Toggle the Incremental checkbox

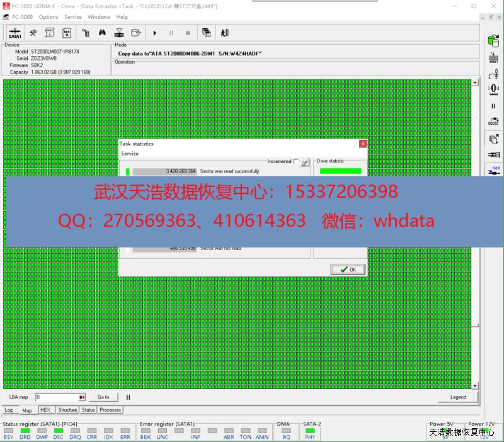coord(296,162)
